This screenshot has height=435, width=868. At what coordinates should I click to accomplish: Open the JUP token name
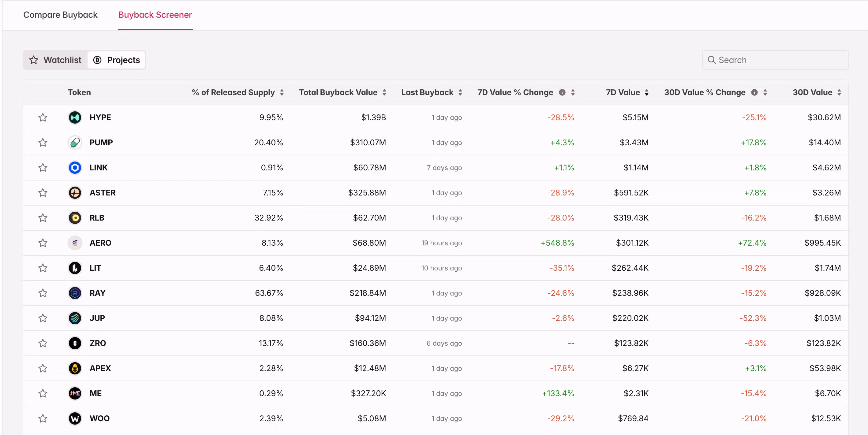[x=97, y=318]
